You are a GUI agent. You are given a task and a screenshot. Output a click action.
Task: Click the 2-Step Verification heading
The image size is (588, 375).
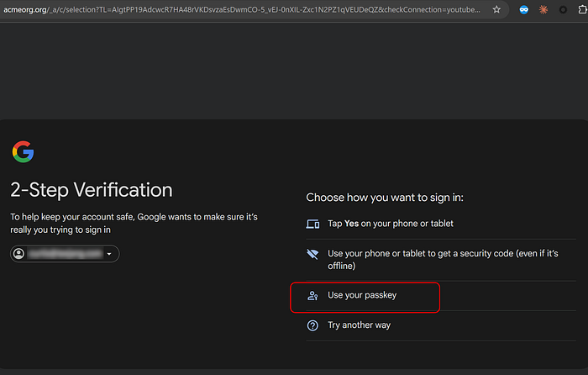pyautogui.click(x=92, y=190)
